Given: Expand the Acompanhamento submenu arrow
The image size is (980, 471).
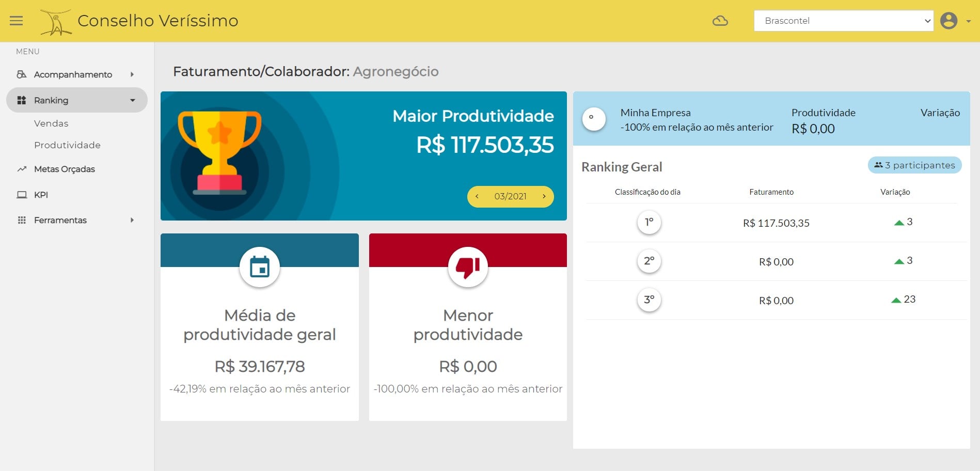Looking at the screenshot, I should pos(132,74).
